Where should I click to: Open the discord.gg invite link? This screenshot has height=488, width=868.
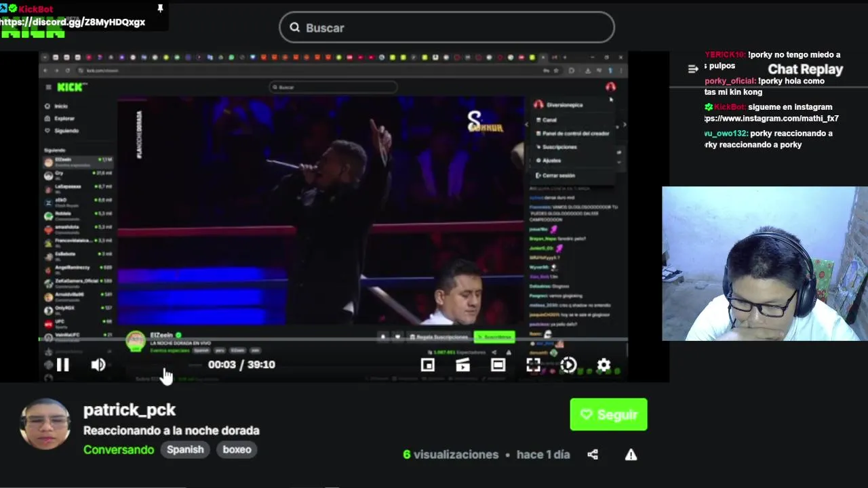coord(73,22)
